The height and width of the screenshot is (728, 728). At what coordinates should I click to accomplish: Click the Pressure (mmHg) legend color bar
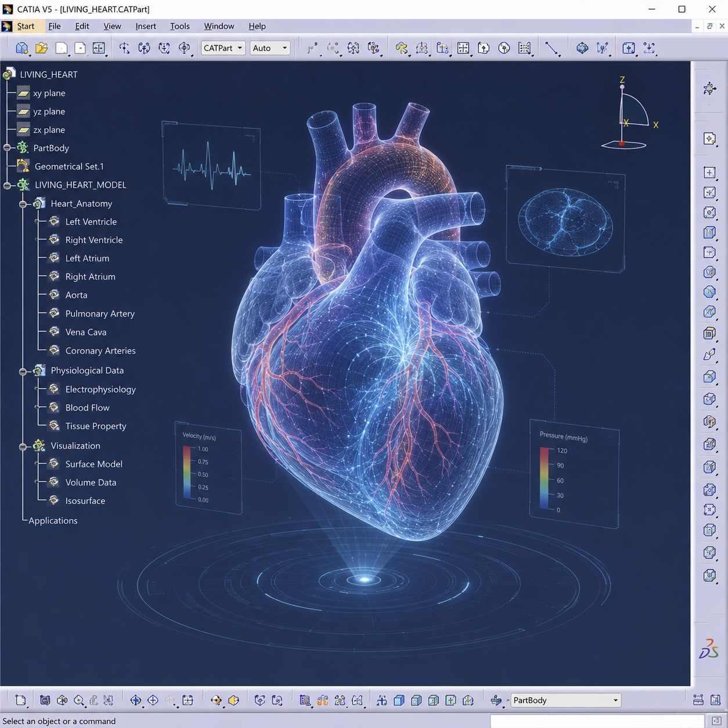click(545, 478)
